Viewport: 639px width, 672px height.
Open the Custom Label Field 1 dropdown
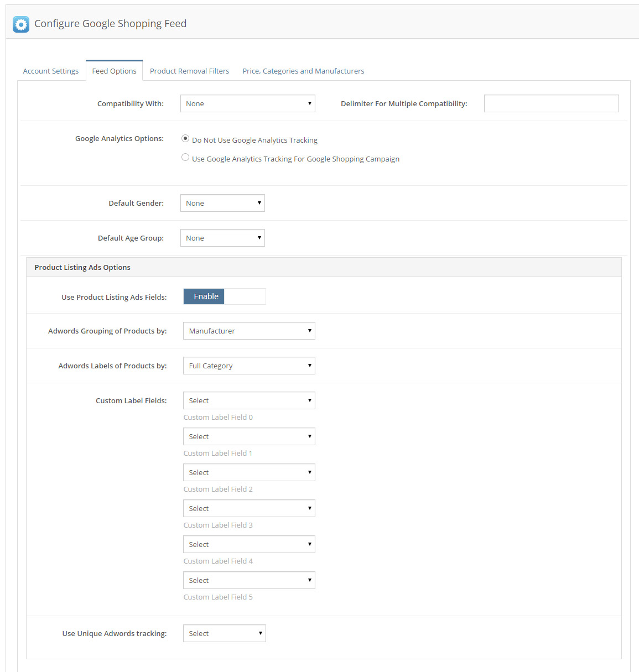249,436
